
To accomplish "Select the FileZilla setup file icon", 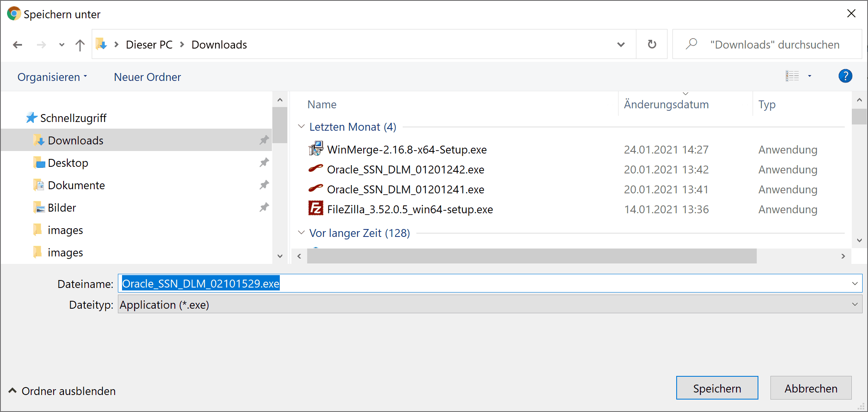I will [315, 209].
